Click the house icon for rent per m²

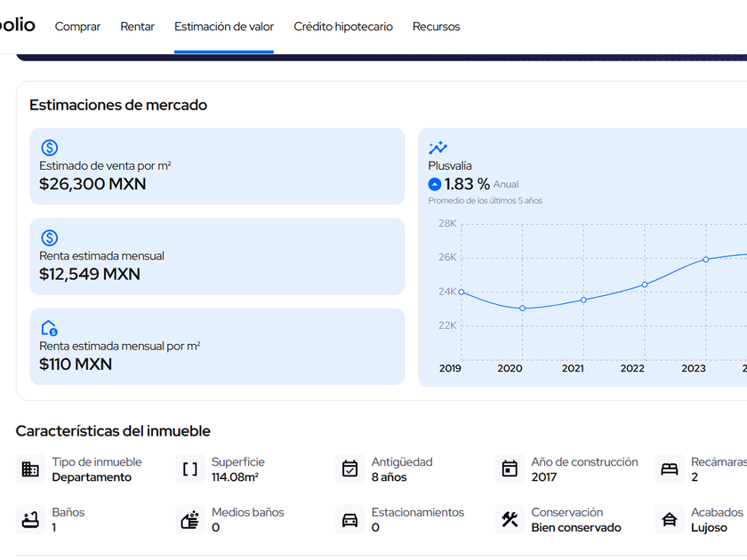(49, 328)
